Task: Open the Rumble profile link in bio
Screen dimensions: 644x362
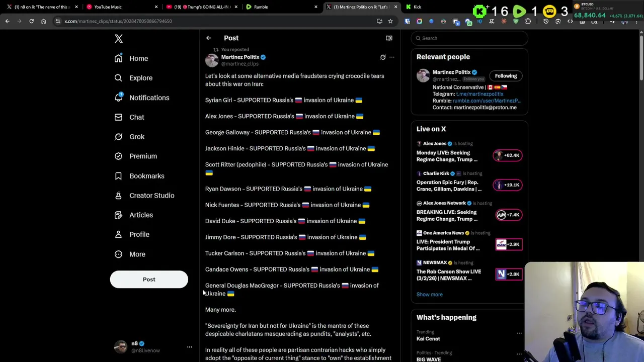Action: click(487, 101)
